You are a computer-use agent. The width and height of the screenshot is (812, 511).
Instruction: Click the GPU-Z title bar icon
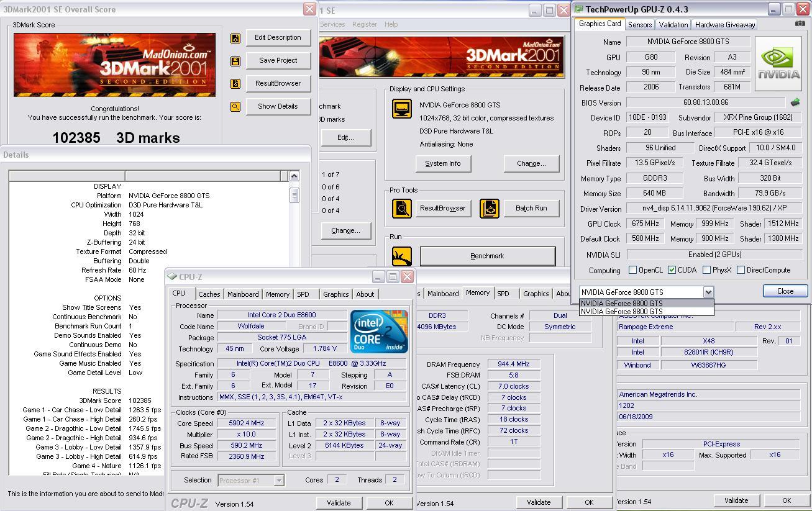point(578,9)
